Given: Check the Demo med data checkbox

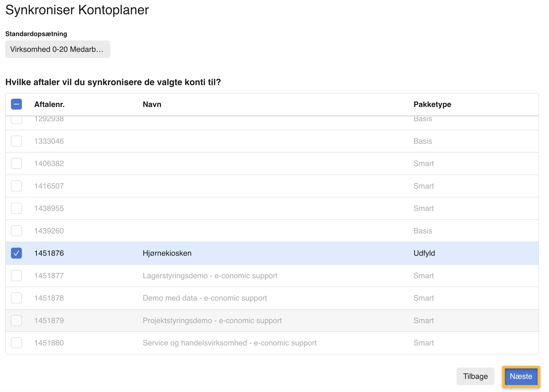Looking at the screenshot, I should [16, 298].
